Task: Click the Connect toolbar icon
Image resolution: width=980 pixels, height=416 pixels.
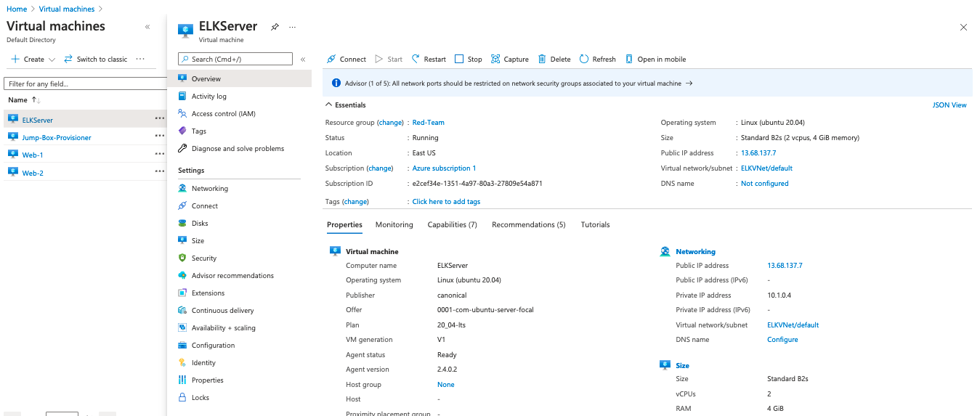Action: point(331,59)
